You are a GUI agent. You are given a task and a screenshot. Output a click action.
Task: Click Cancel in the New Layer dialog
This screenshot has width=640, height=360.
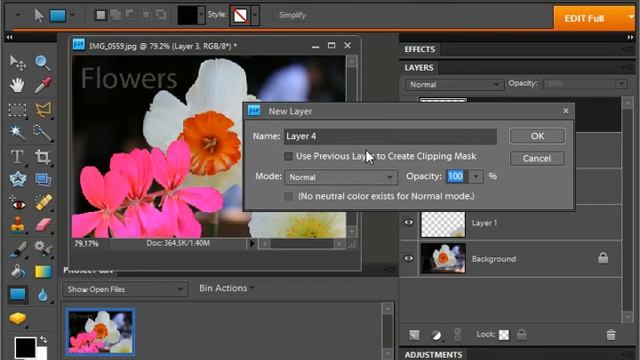pyautogui.click(x=537, y=158)
